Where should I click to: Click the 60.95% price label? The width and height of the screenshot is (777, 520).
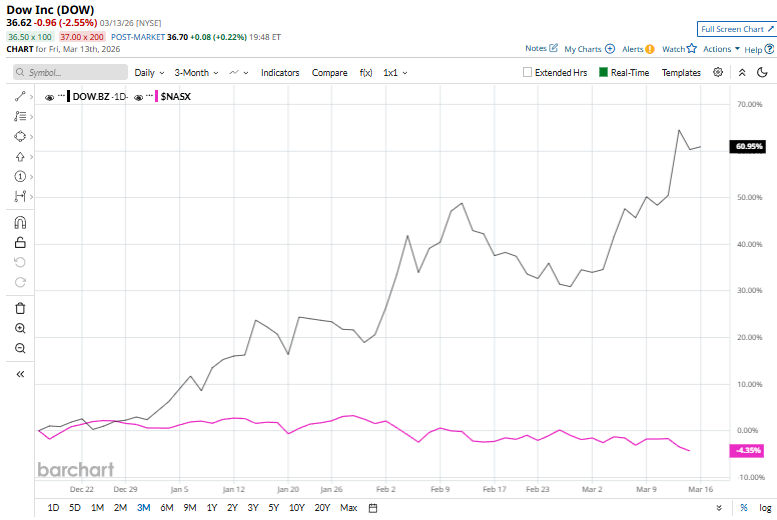coord(747,146)
